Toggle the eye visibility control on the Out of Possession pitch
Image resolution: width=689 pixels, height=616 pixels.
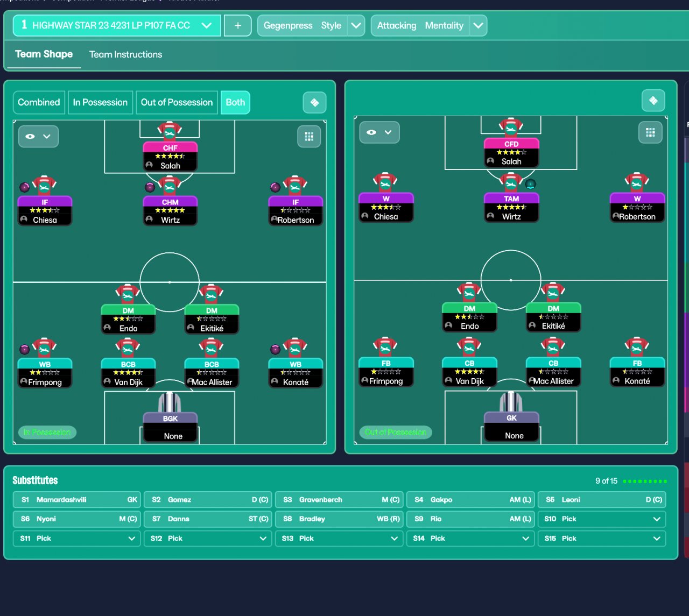point(379,132)
